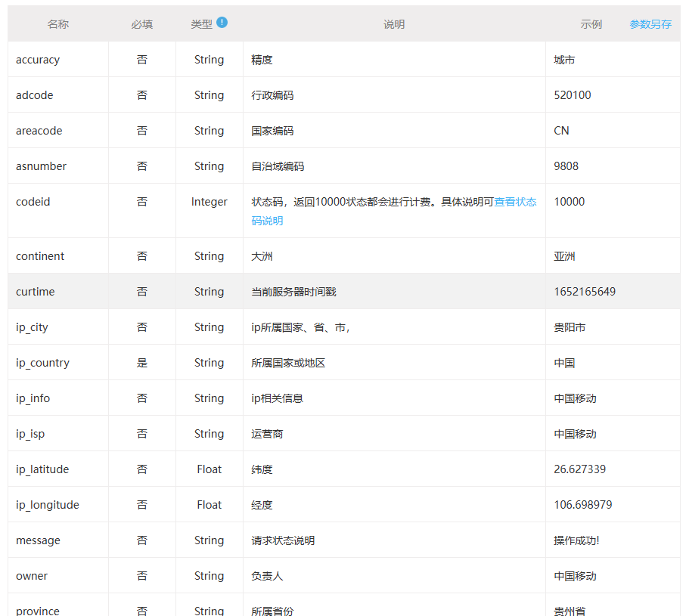The width and height of the screenshot is (689, 616).
Task: Click the example value CN
Action: (561, 131)
